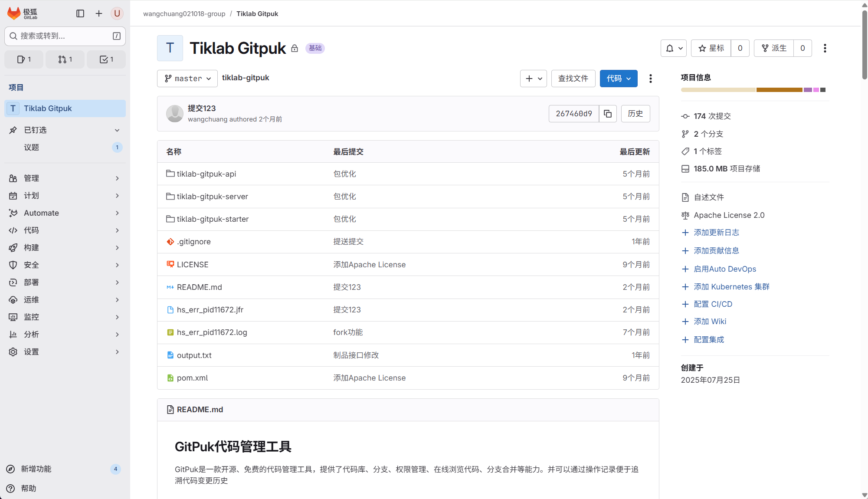868x499 pixels.
Task: Click the Find file button
Action: 573,79
